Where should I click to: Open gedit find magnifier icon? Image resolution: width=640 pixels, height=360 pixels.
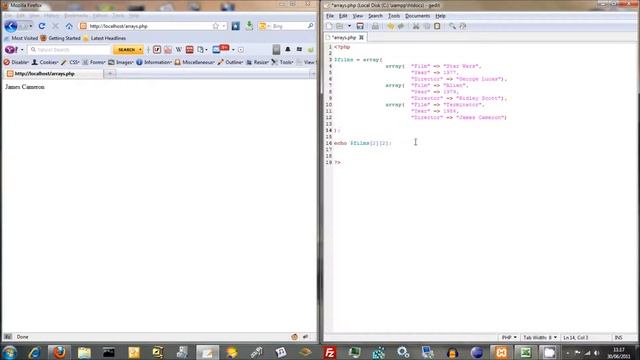[x=452, y=26]
